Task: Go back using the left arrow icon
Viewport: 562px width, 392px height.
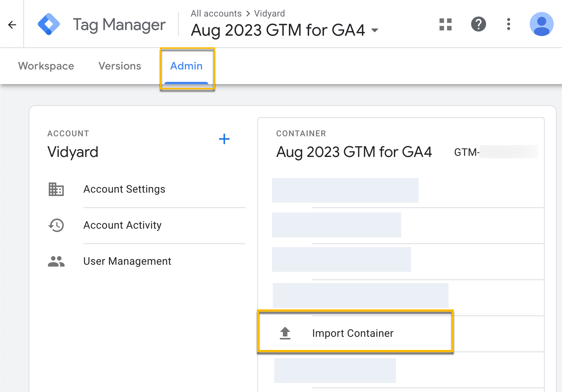Action: pyautogui.click(x=12, y=25)
